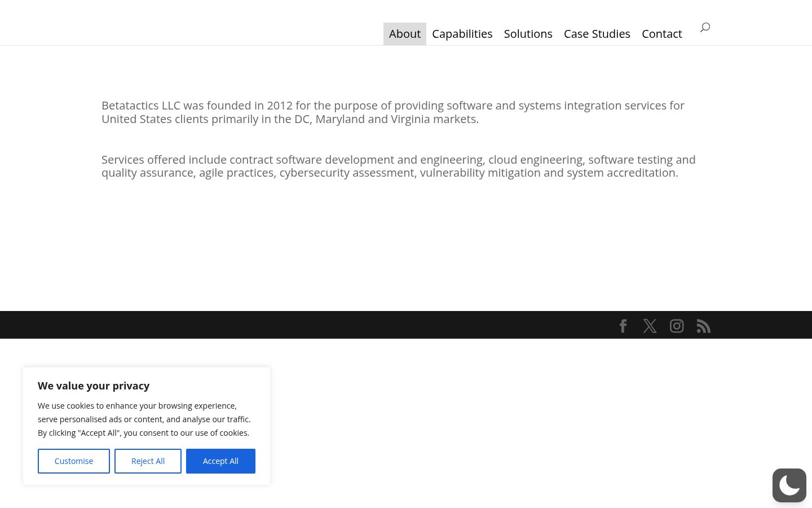The height and width of the screenshot is (508, 812).
Task: Select the 'Services offered include' paragraph
Action: click(x=399, y=167)
